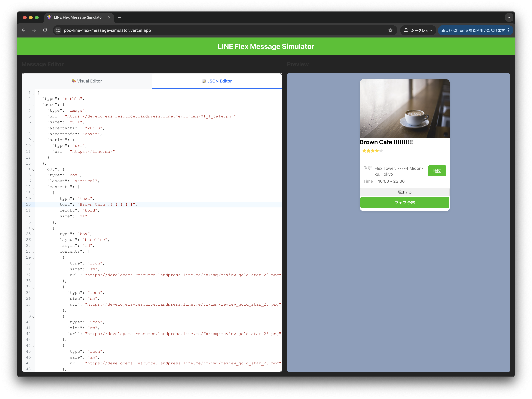
Task: Open site information icon in address bar
Action: [x=58, y=30]
